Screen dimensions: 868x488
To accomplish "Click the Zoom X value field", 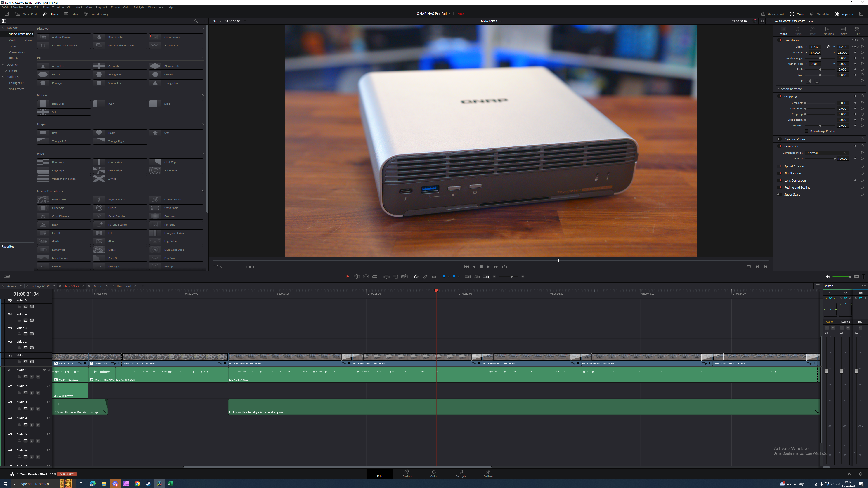I will pyautogui.click(x=815, y=47).
